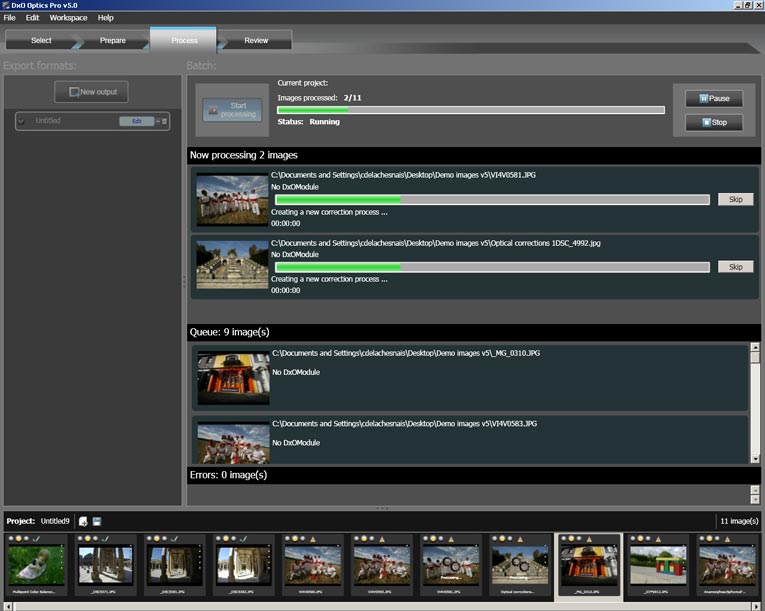Switch to the Prepare tab

(x=113, y=41)
